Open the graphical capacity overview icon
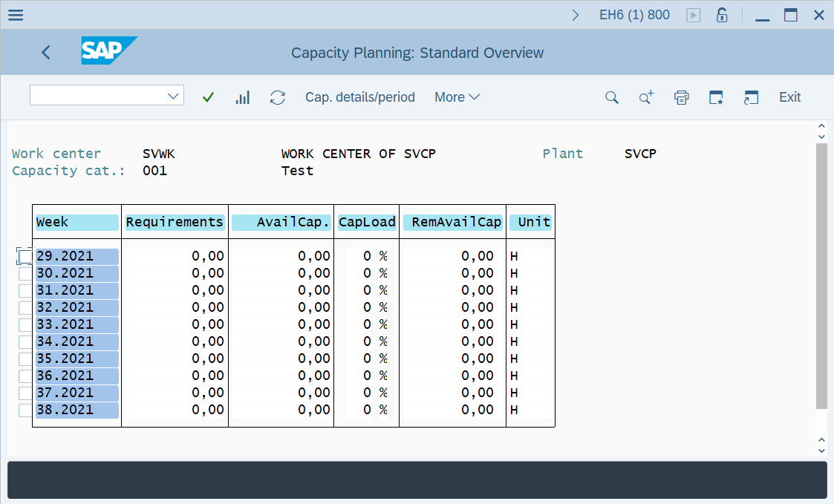Image resolution: width=834 pixels, height=504 pixels. 242,96
